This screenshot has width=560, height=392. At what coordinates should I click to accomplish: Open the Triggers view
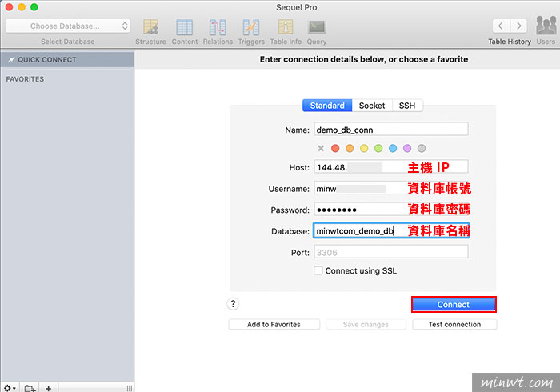pyautogui.click(x=251, y=32)
